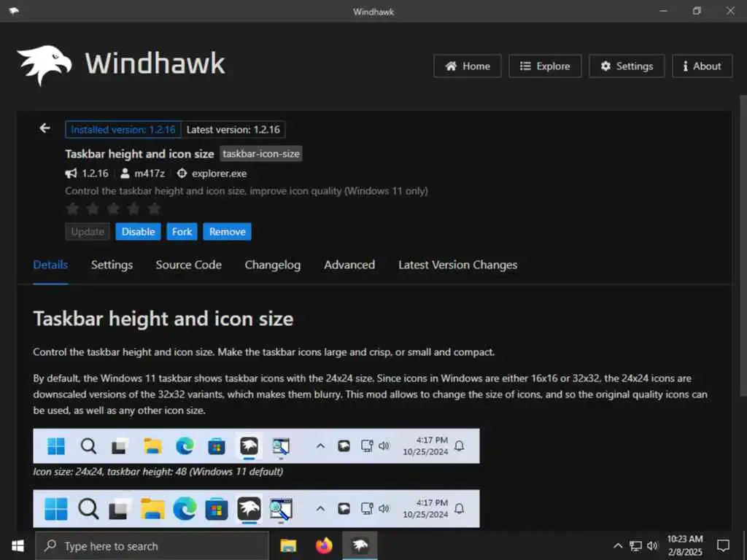Click the first taskbar preview image
Screen dimensions: 747x560
[x=256, y=446]
